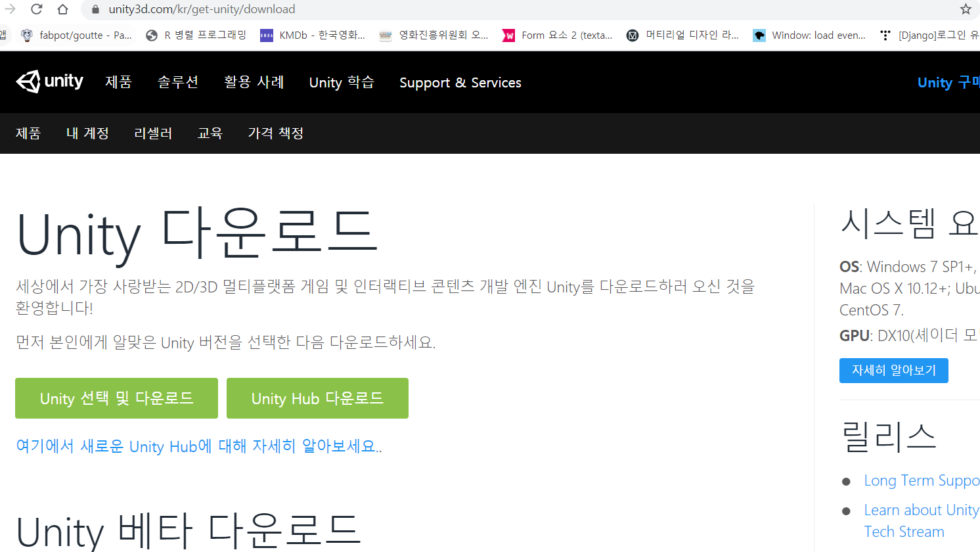Open Form 요소 2 bookmark
The width and height of the screenshot is (980, 552).
tap(557, 35)
